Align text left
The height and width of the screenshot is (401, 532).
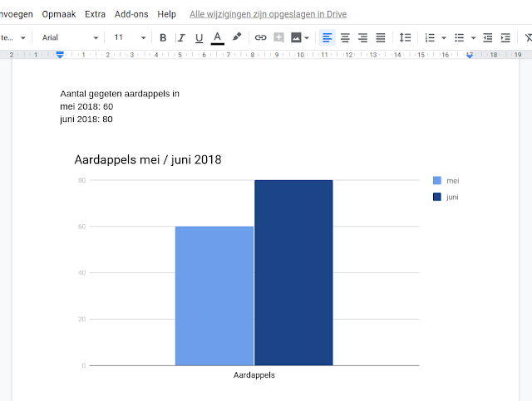(x=327, y=37)
